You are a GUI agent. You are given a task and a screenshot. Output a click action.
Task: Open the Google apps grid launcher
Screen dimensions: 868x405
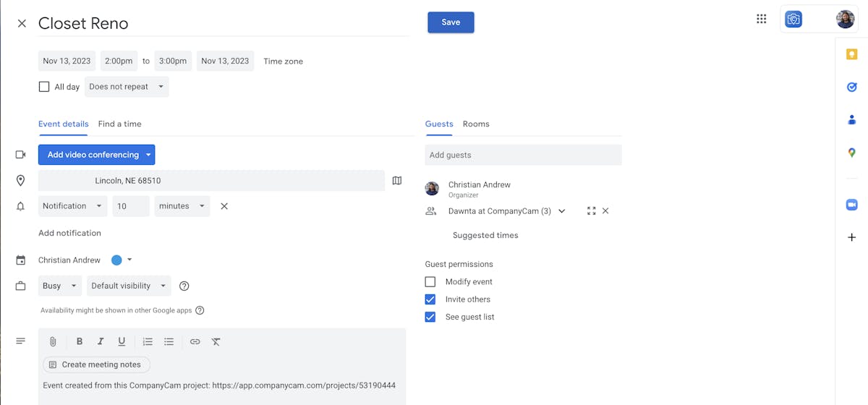761,20
